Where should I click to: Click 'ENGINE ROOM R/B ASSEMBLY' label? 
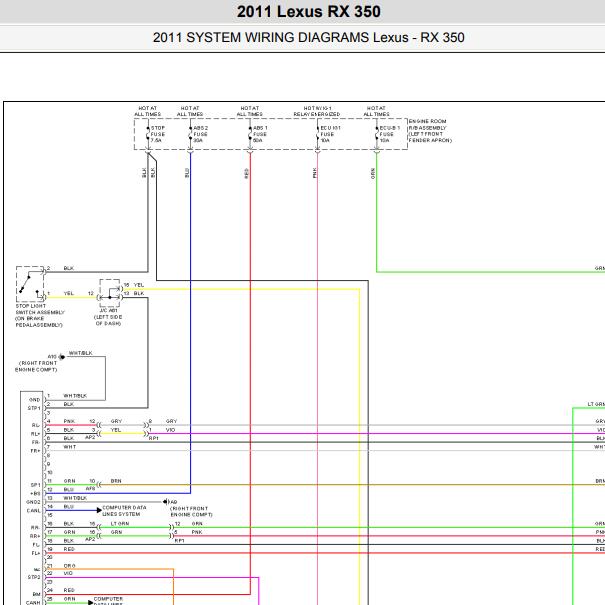[430, 131]
